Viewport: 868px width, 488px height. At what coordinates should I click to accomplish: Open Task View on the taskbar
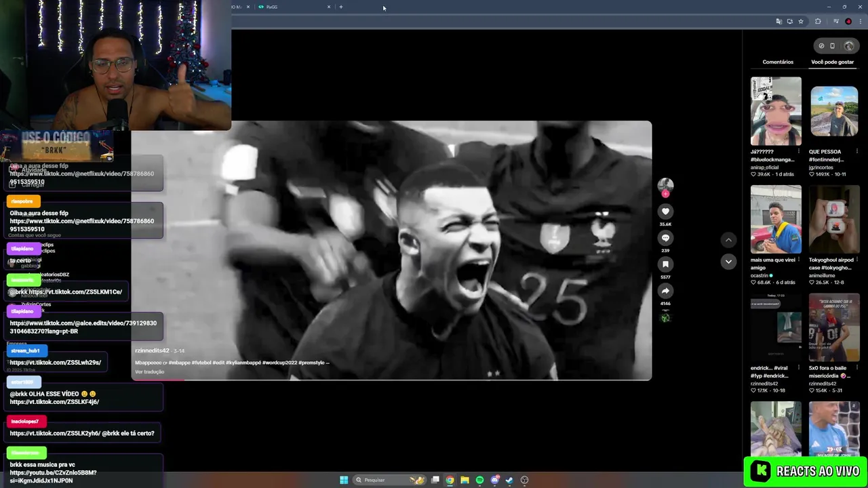tap(435, 480)
